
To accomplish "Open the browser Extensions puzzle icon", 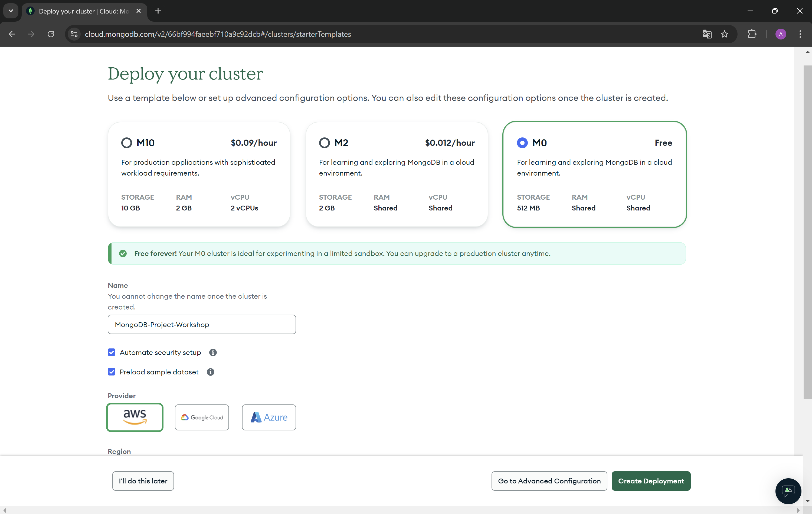I will pyautogui.click(x=752, y=34).
